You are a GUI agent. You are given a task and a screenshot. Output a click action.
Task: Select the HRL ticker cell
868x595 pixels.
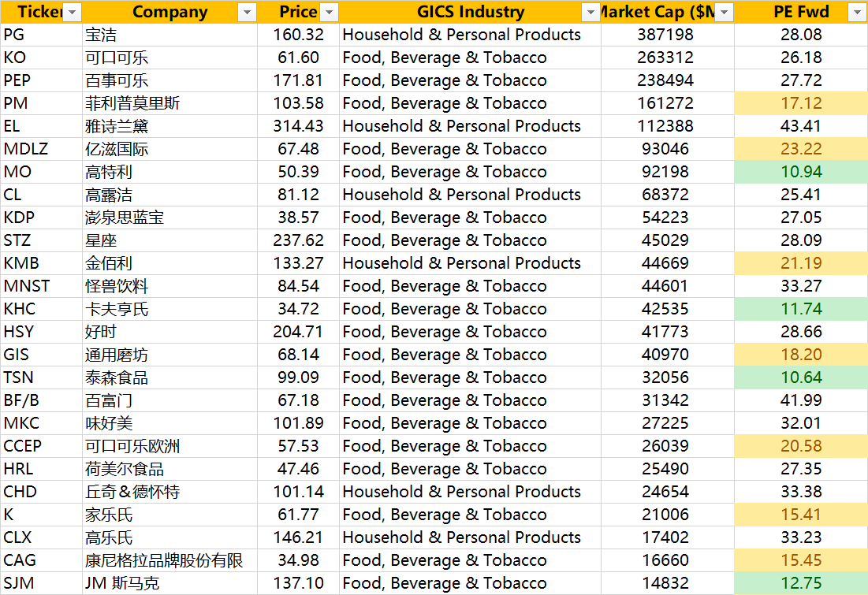click(x=42, y=470)
